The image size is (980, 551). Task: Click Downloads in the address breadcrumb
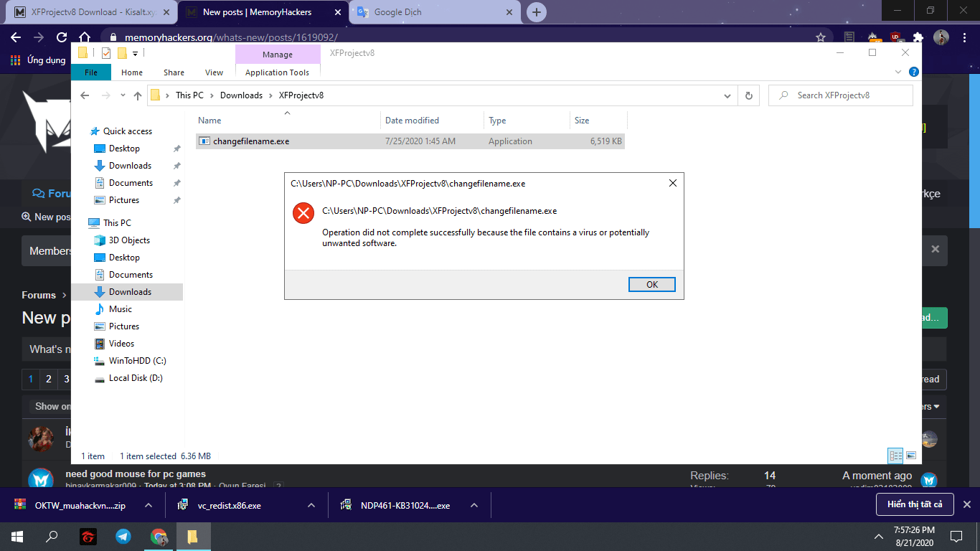(x=241, y=95)
